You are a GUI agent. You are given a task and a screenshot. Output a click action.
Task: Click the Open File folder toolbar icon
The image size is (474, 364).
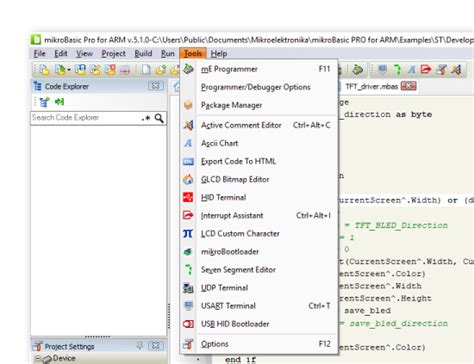[x=161, y=70]
